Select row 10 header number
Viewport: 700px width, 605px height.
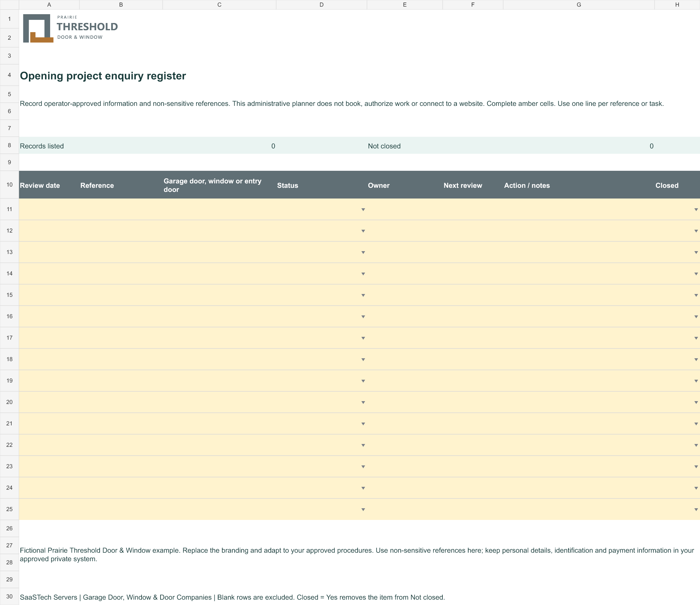click(x=9, y=185)
